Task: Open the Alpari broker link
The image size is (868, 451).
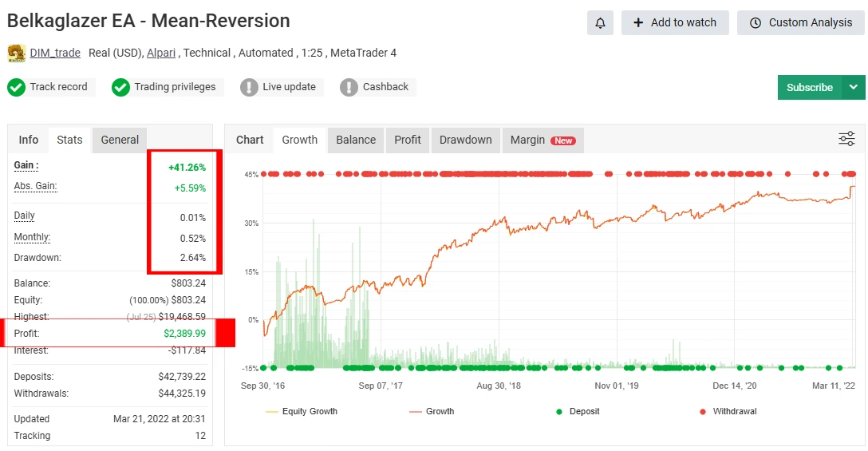Action: (x=161, y=53)
